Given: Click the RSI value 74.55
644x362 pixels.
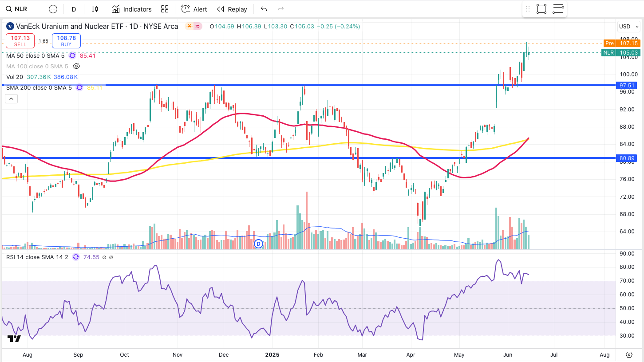Looking at the screenshot, I should pyautogui.click(x=91, y=257).
